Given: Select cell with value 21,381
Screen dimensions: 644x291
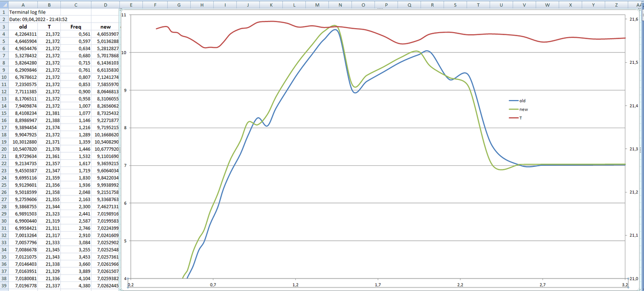Looking at the screenshot, I should click(49, 113).
